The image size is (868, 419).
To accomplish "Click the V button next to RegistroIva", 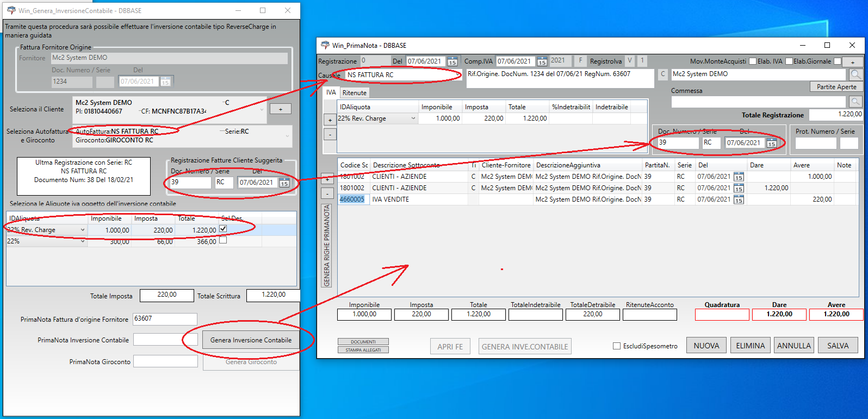I will [630, 61].
